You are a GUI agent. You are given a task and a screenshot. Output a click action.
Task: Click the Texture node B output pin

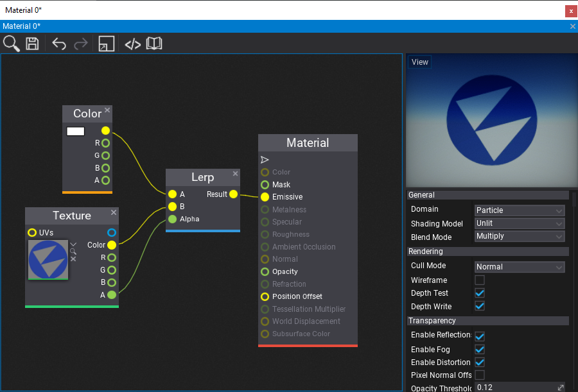click(112, 282)
